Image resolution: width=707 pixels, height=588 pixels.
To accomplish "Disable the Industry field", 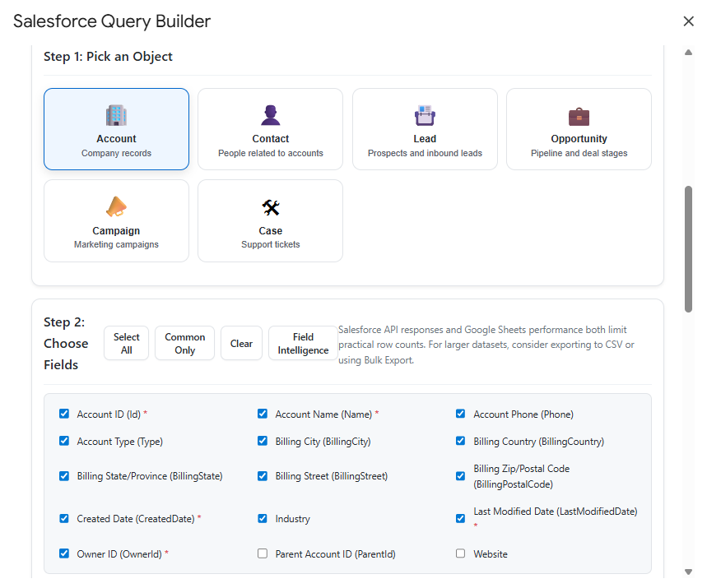I will 262,518.
